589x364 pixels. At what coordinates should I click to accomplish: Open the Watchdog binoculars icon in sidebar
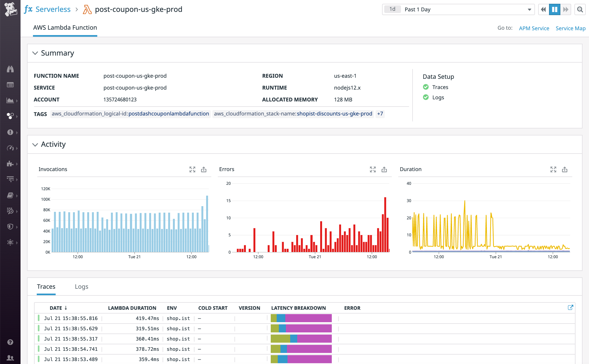(10, 69)
